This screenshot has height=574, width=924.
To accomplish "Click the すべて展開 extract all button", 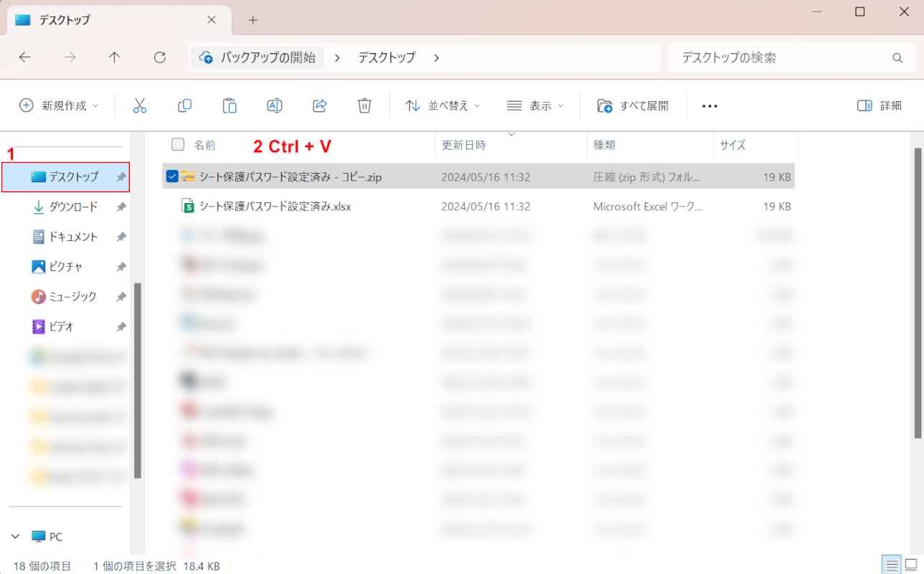I will point(633,105).
